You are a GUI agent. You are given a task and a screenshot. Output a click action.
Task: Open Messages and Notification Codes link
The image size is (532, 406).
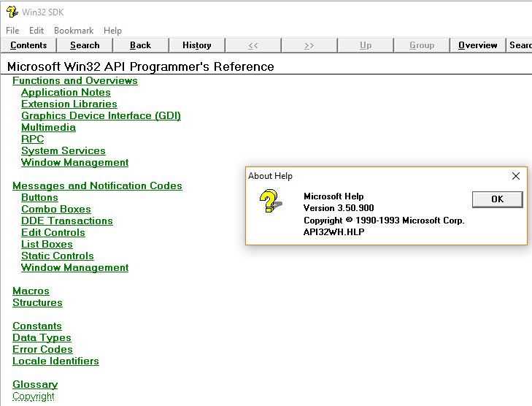97,185
